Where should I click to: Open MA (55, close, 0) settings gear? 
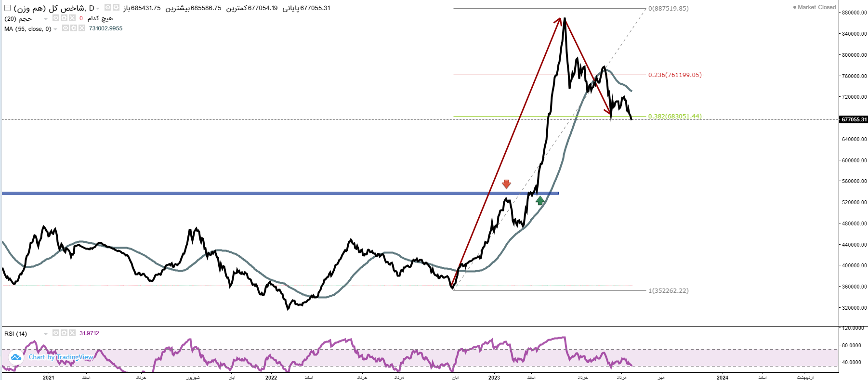pyautogui.click(x=74, y=28)
